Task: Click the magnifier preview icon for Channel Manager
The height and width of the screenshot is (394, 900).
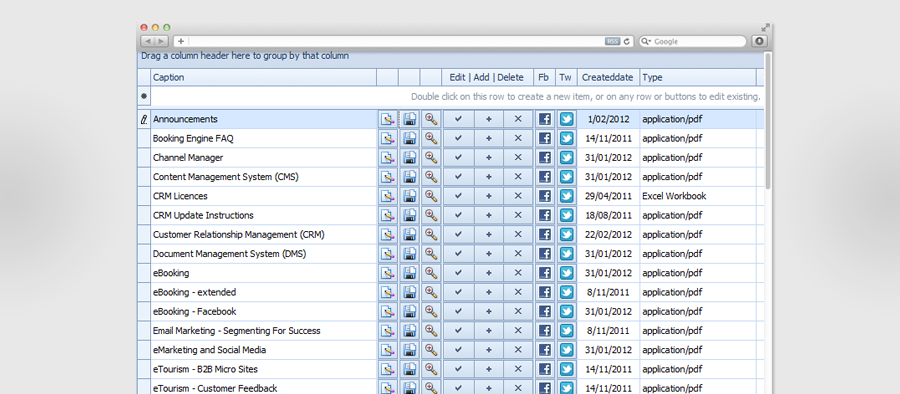Action: [431, 158]
